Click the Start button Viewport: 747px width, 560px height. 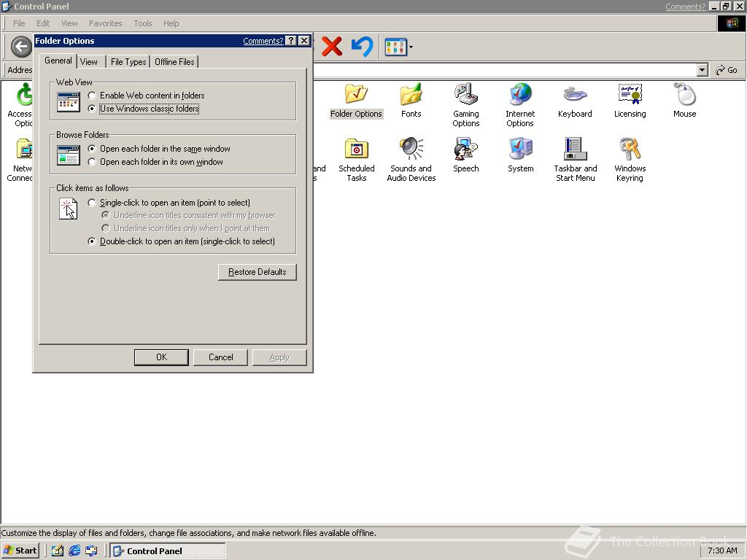tap(20, 551)
